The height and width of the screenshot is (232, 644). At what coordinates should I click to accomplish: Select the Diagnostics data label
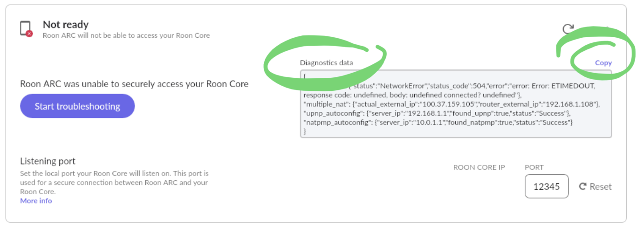326,62
